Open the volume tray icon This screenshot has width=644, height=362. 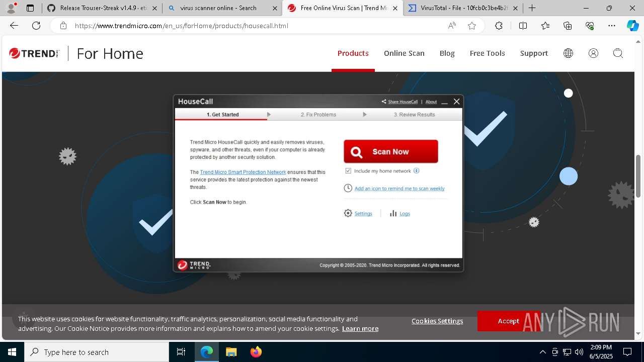(x=579, y=352)
